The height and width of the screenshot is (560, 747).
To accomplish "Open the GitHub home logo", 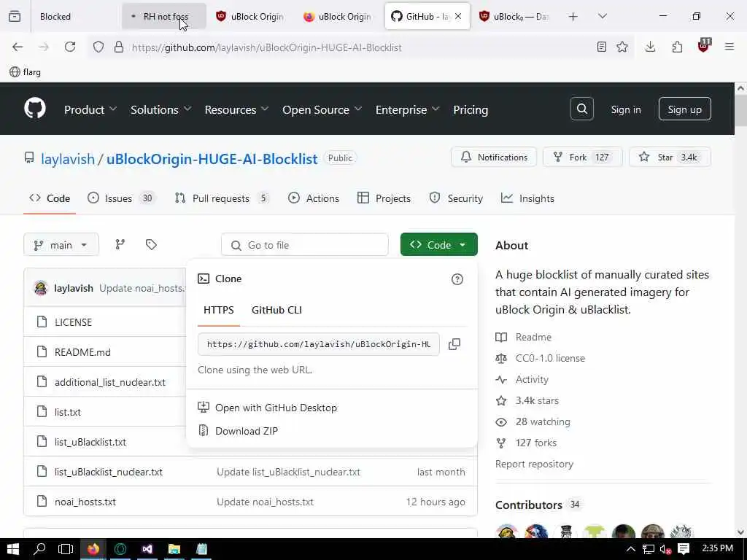I will [x=35, y=109].
